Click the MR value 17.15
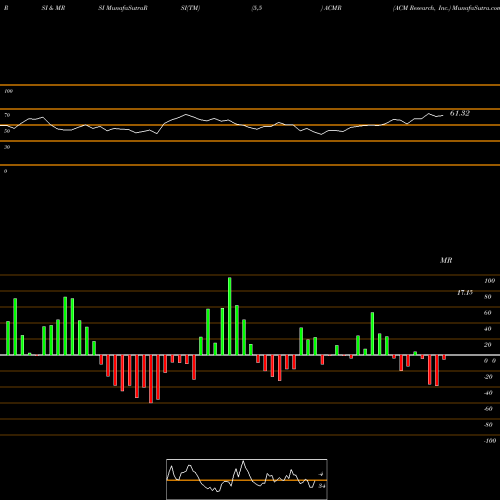Image resolution: width=500 pixels, height=500 pixels. pyautogui.click(x=465, y=293)
